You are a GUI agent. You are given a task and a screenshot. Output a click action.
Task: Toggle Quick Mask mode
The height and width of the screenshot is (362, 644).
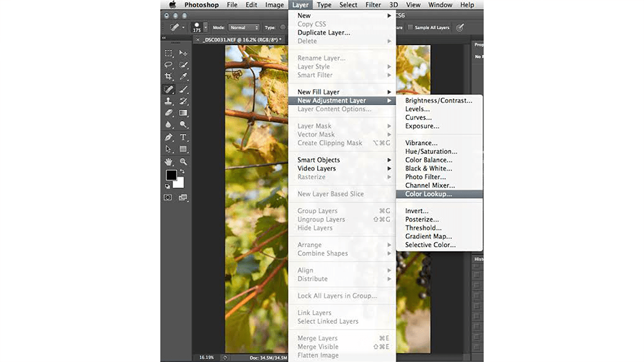(168, 197)
